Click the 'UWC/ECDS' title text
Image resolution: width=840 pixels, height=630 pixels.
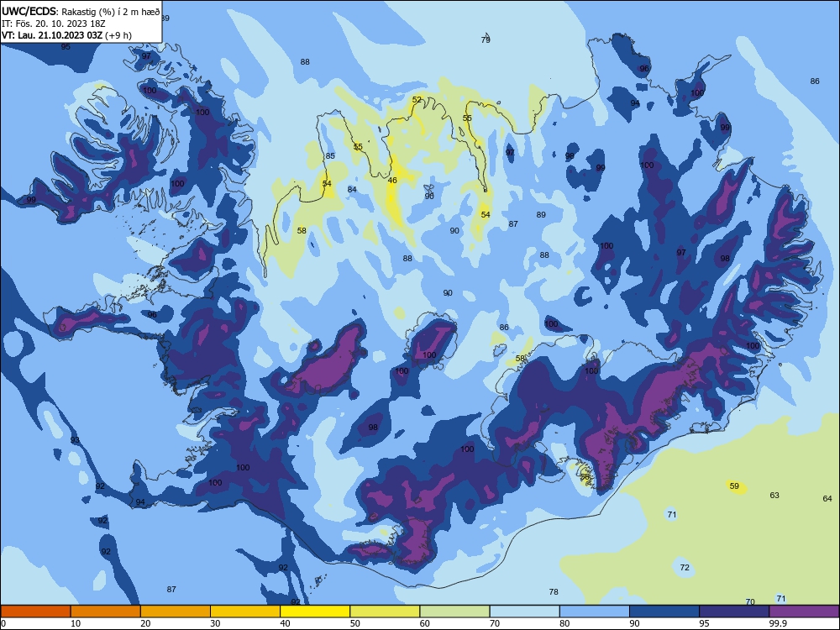pyautogui.click(x=29, y=12)
